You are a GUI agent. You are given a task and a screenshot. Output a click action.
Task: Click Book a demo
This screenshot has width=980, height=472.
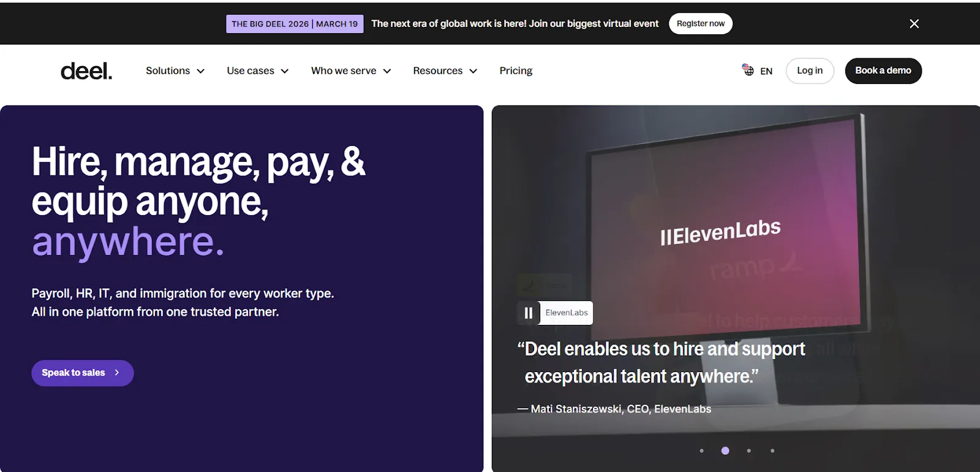(883, 70)
